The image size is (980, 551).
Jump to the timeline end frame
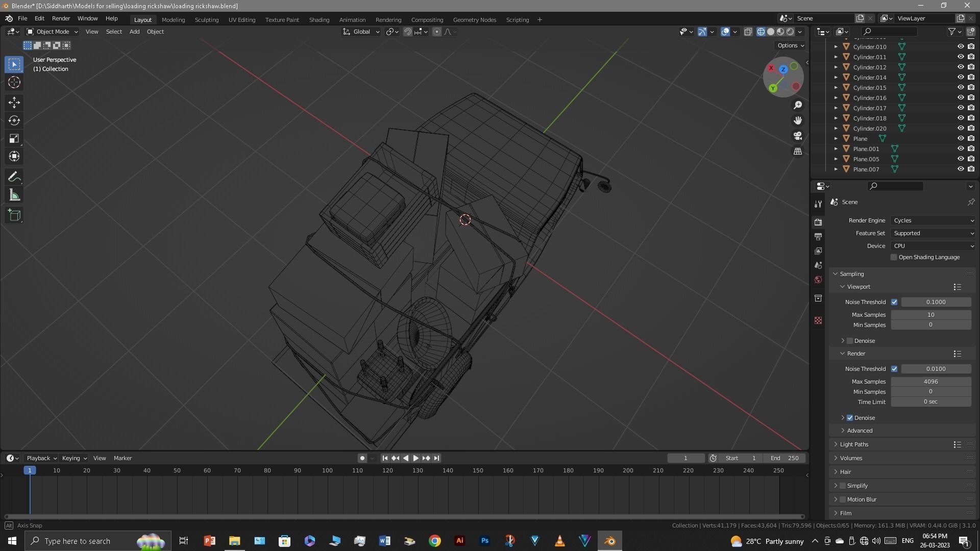click(436, 458)
